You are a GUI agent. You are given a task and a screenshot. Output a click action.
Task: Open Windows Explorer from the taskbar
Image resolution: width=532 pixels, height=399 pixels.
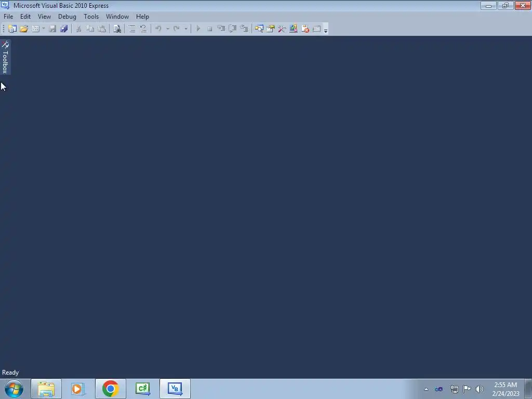click(x=46, y=389)
